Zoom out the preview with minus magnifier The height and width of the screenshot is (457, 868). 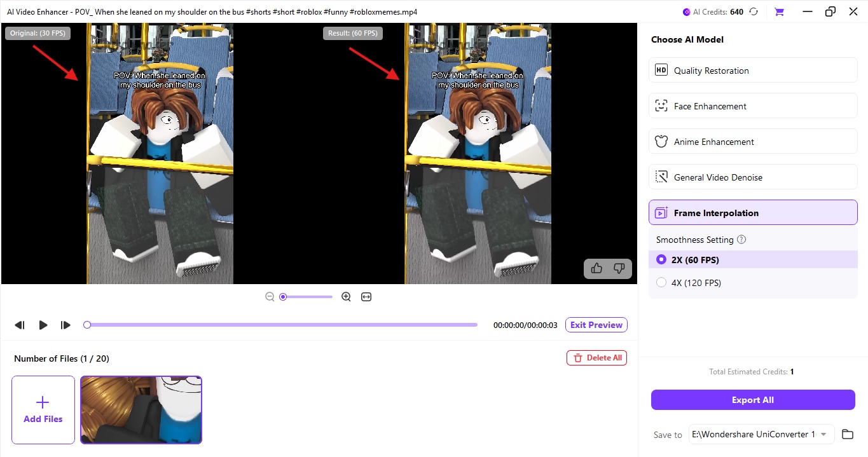270,297
